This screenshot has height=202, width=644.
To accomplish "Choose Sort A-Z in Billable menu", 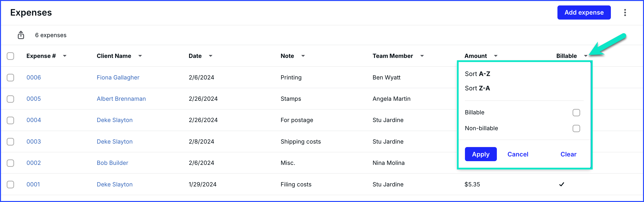I will (477, 74).
